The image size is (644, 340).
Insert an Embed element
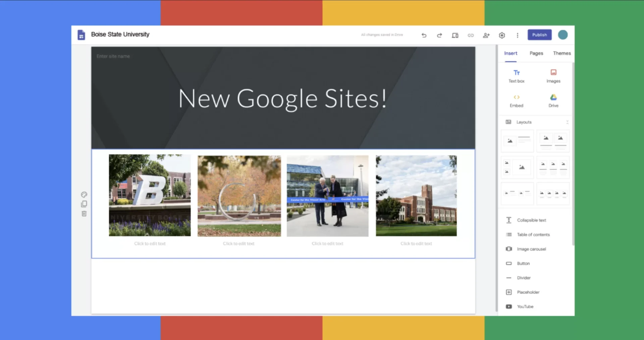pyautogui.click(x=517, y=101)
